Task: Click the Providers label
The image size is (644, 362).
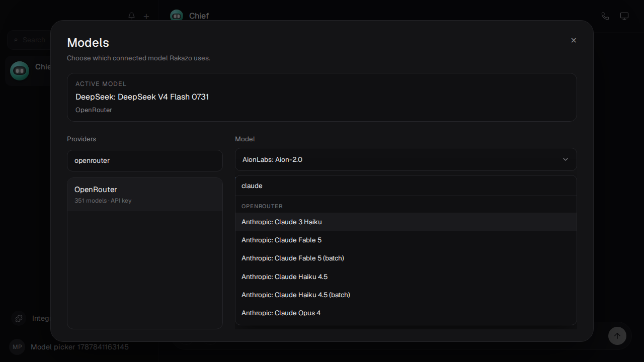Action: pyautogui.click(x=82, y=139)
